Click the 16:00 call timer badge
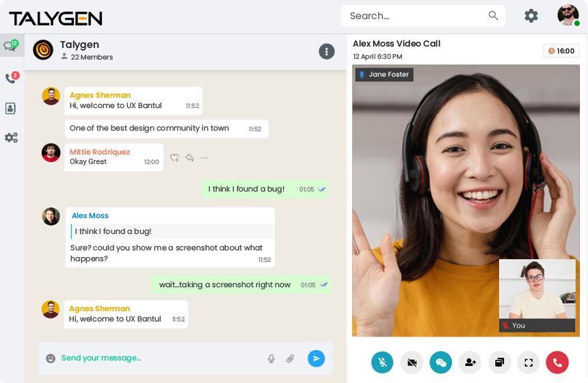This screenshot has height=383, width=588. (561, 51)
